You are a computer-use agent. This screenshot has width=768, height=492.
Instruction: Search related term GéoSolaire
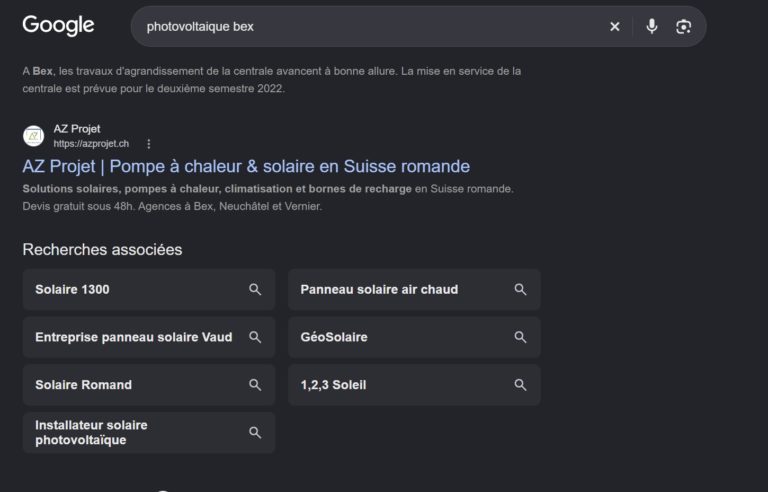[414, 337]
